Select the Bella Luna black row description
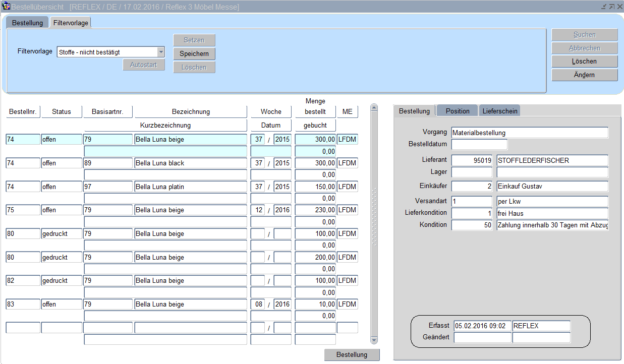 tap(191, 163)
